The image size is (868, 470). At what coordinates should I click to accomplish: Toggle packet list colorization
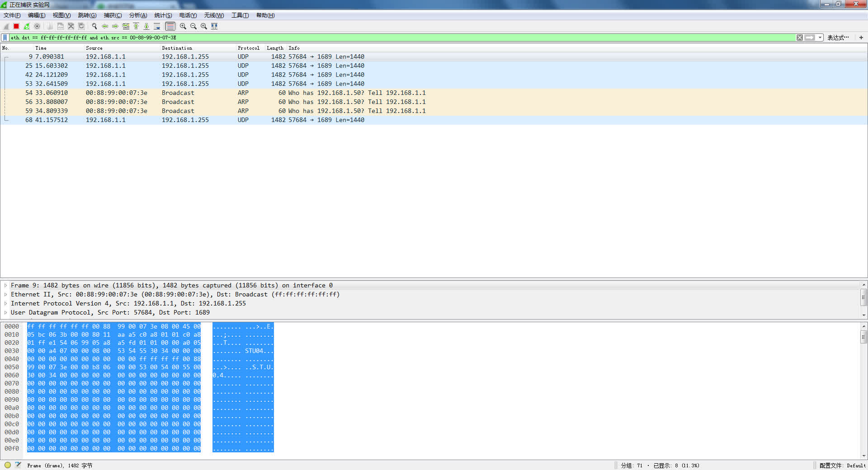pos(170,26)
